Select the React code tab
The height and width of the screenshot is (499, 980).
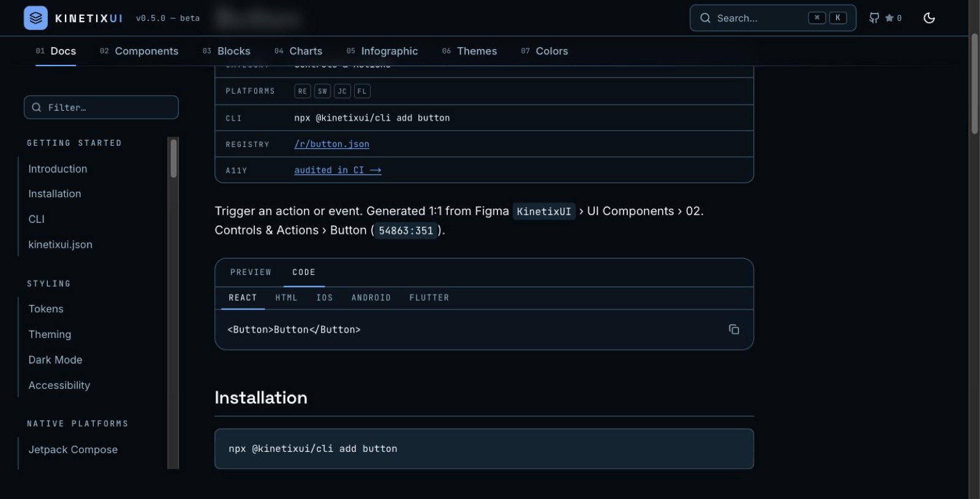tap(243, 298)
